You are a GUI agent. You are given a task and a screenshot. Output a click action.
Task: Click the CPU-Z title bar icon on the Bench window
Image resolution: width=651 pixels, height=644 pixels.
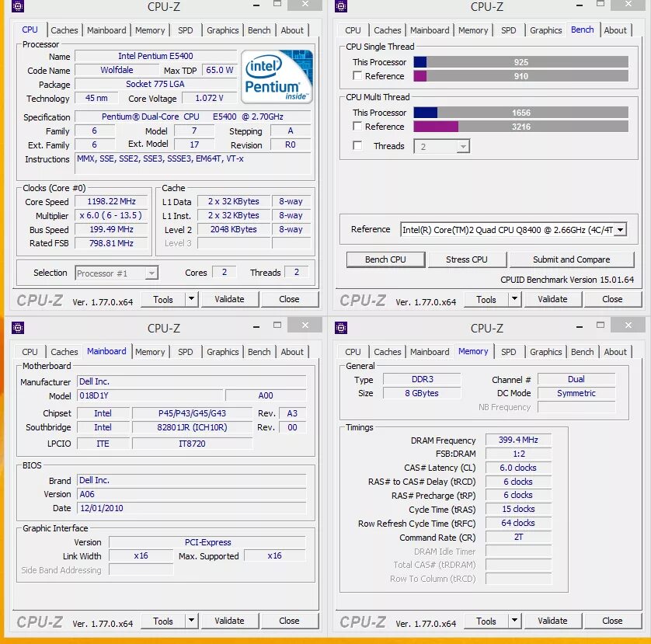point(342,7)
